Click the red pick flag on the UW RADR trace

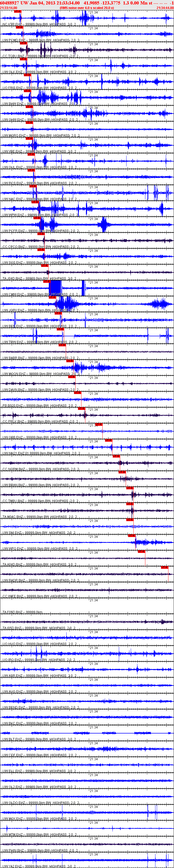(x=165, y=567)
